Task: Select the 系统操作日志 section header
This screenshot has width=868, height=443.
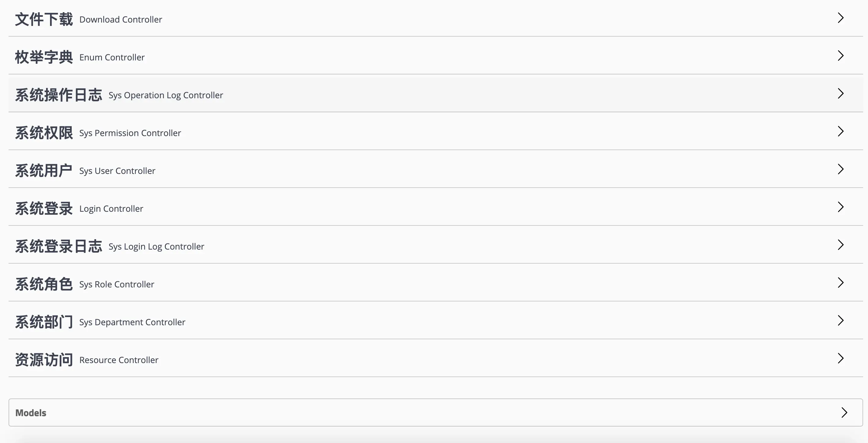Action: pyautogui.click(x=59, y=94)
